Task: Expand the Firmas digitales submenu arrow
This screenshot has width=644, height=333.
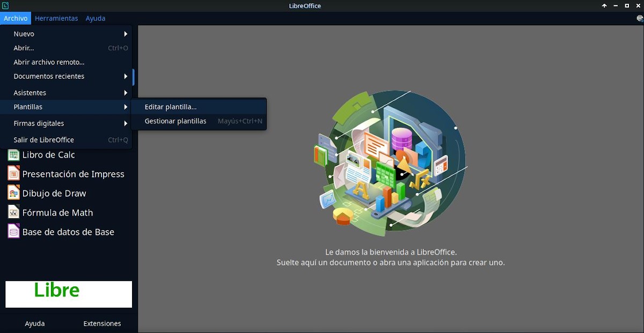Action: pos(126,123)
